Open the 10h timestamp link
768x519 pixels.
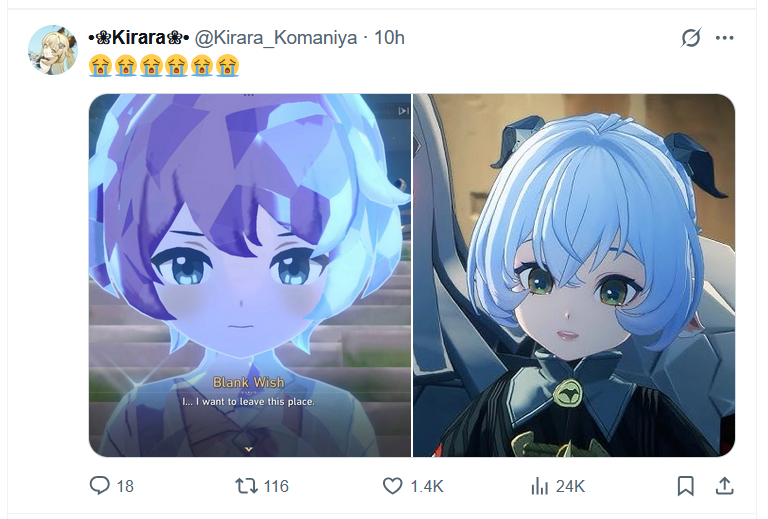389,38
